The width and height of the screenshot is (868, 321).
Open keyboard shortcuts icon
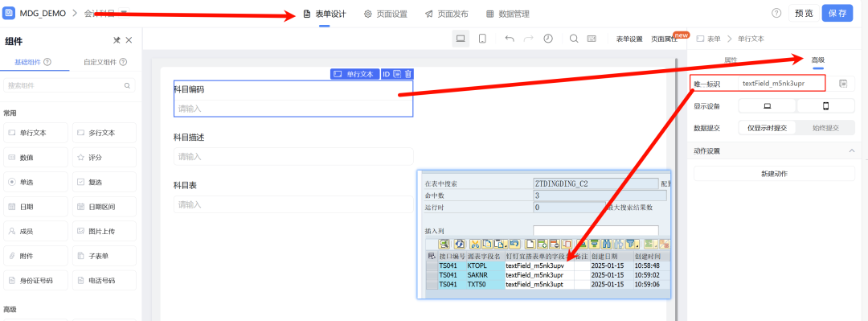592,39
